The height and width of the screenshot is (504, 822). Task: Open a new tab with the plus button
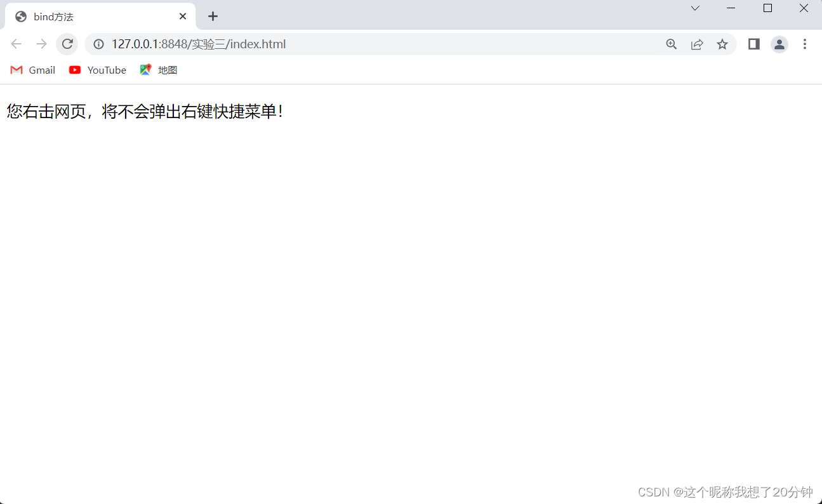click(x=213, y=16)
